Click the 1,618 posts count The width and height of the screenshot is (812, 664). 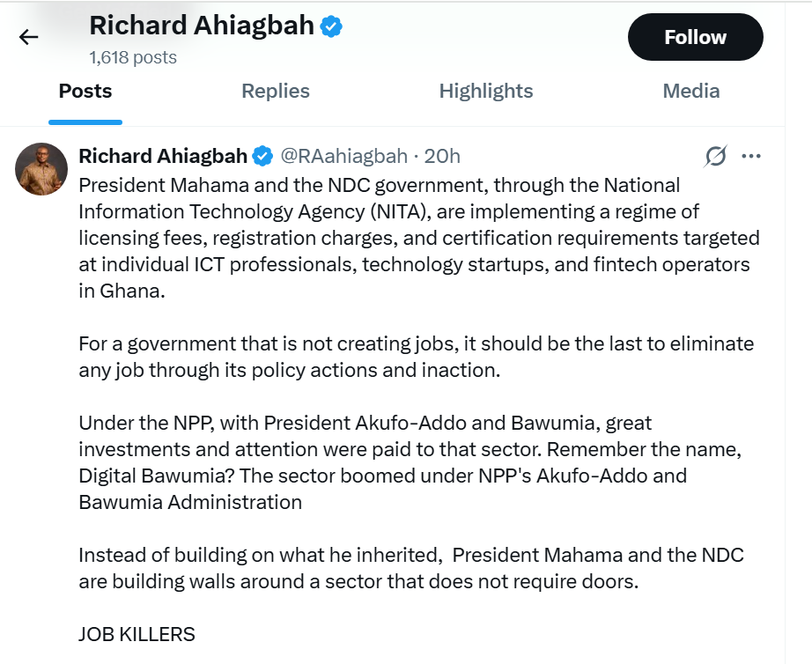(133, 57)
